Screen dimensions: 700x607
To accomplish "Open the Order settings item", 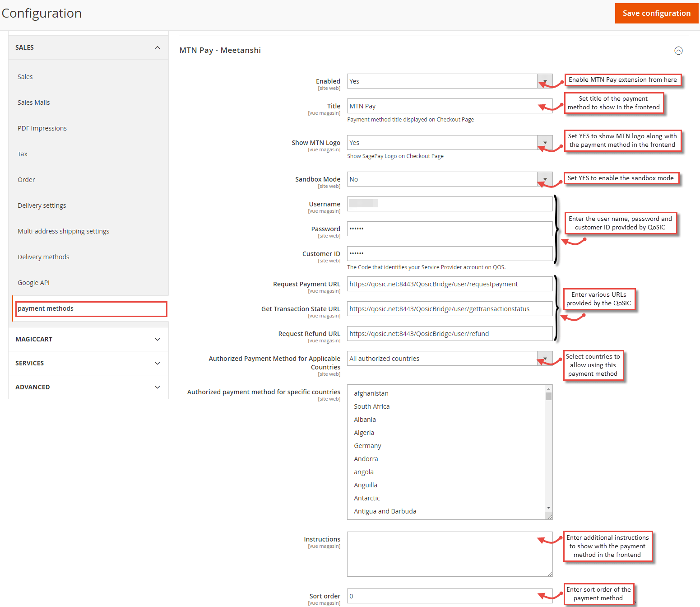I will tap(26, 180).
